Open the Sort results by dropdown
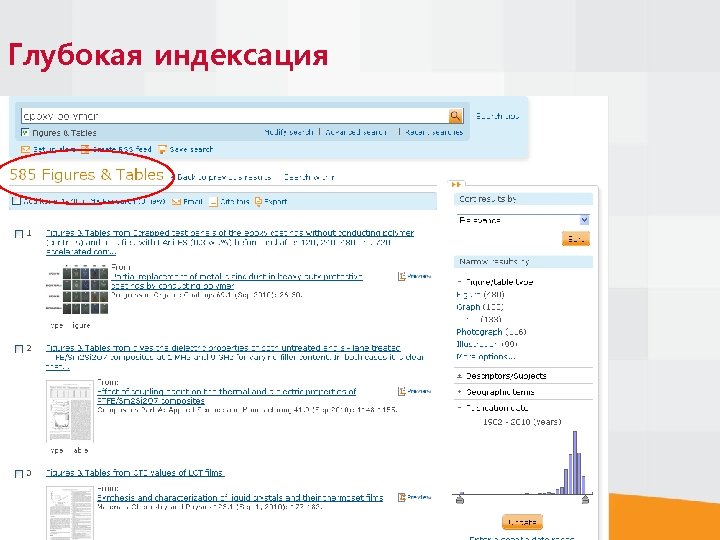 tap(523, 220)
